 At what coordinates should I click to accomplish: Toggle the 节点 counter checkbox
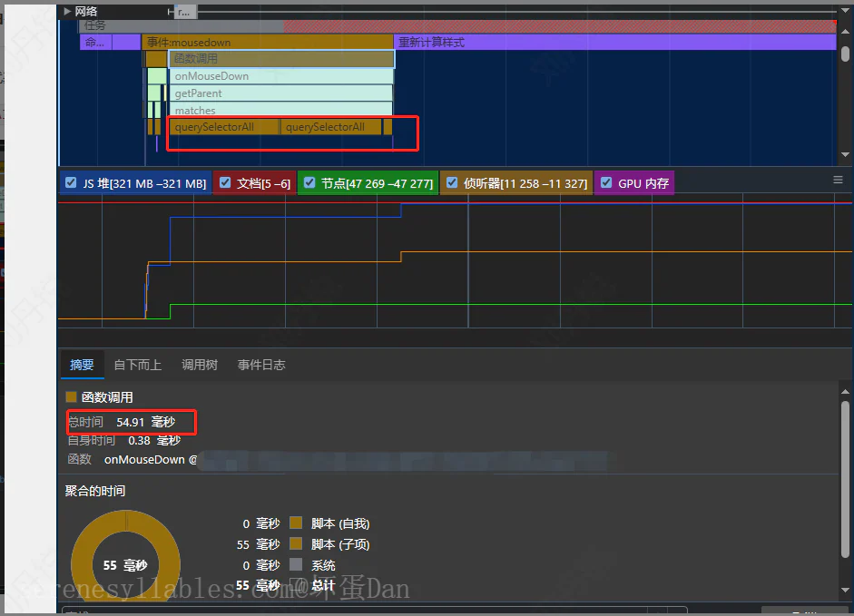click(x=309, y=182)
